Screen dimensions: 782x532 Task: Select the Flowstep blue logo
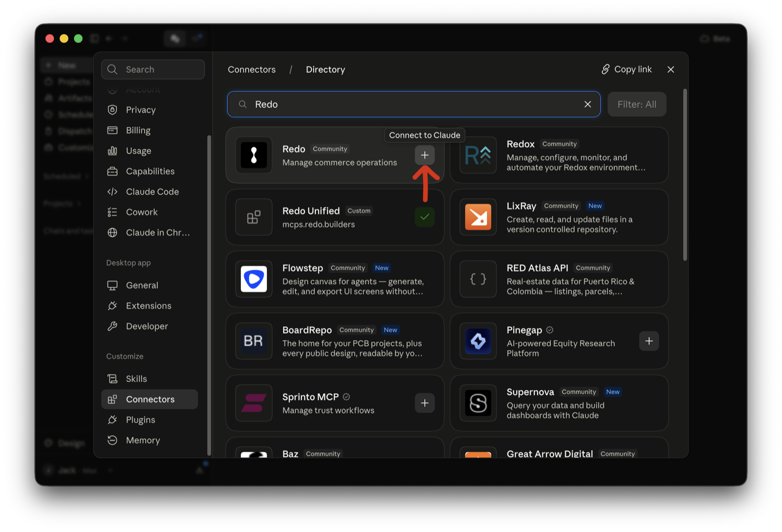coord(254,279)
